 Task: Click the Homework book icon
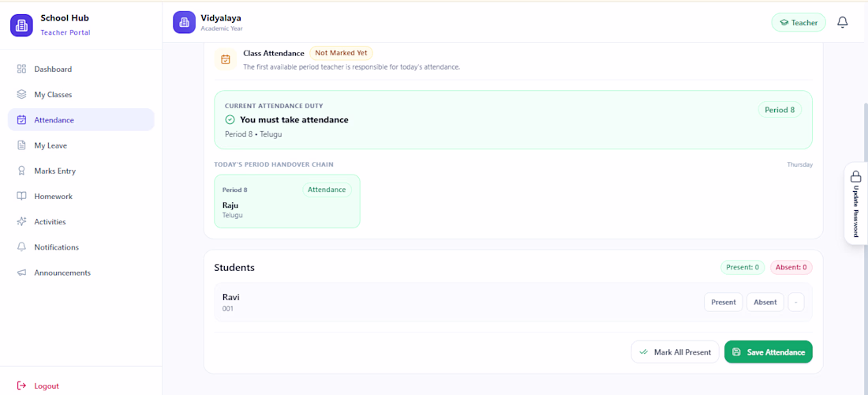point(21,196)
